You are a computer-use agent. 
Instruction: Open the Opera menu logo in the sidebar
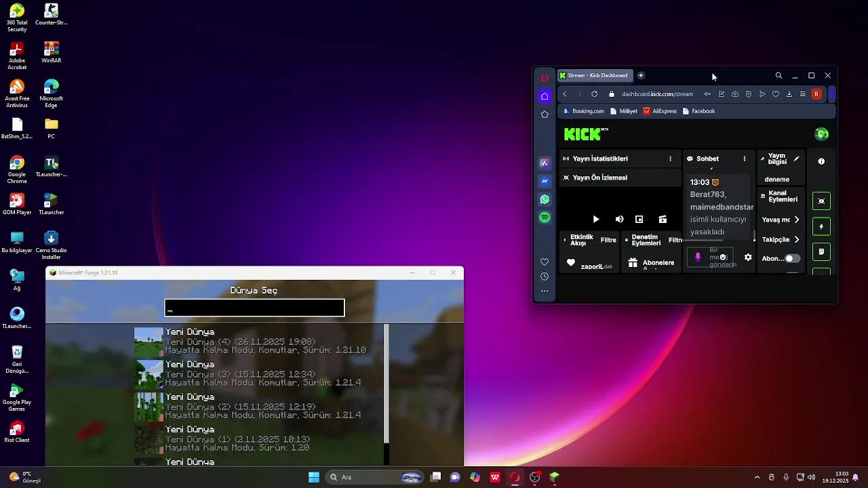point(545,77)
